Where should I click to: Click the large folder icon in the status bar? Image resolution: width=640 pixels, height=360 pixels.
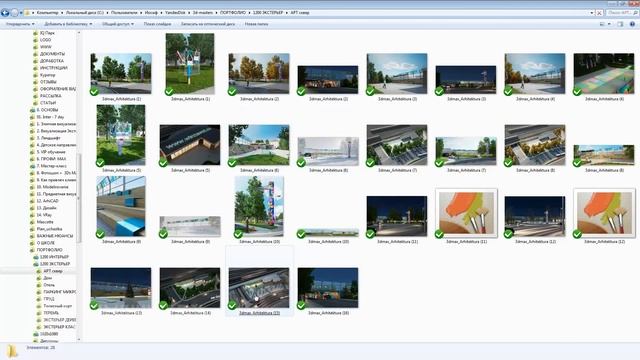[12, 351]
